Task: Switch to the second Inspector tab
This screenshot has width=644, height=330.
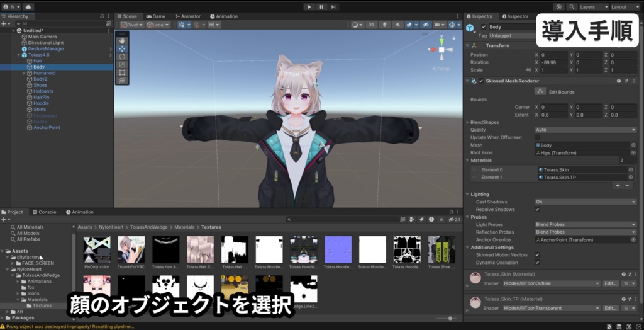Action: click(x=514, y=16)
